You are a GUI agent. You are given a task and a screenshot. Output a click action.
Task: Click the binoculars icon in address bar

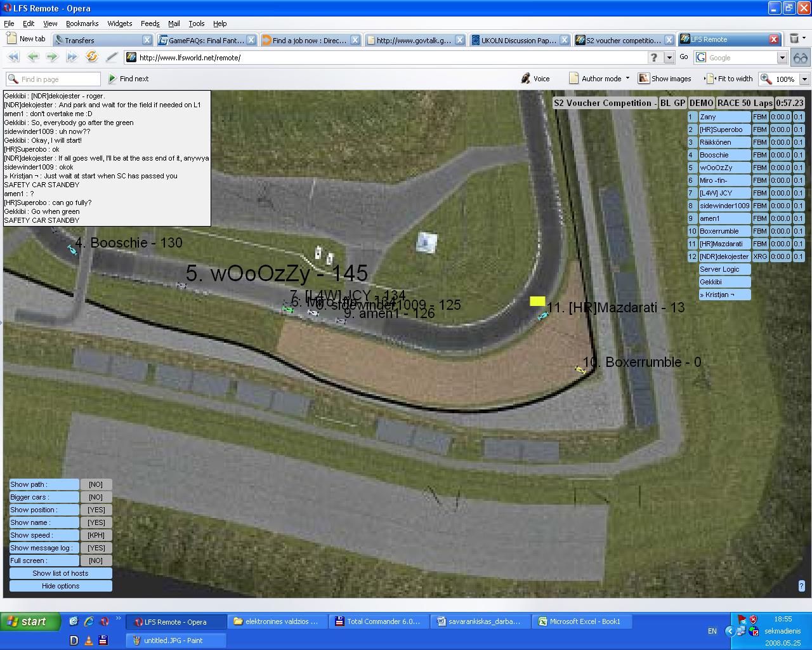pyautogui.click(x=801, y=58)
